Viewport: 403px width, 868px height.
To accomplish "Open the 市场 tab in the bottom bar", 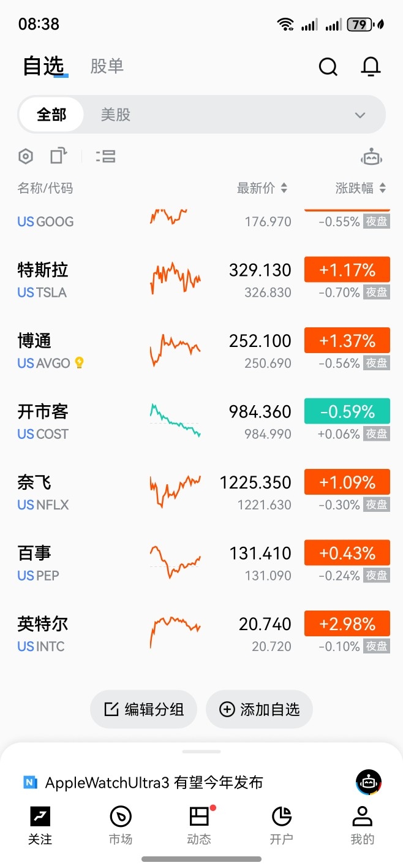I will pyautogui.click(x=121, y=825).
